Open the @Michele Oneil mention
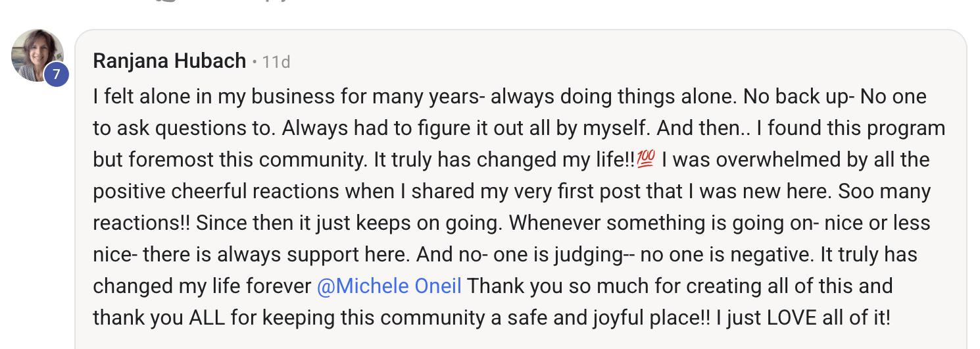The height and width of the screenshot is (349, 980). pyautogui.click(x=389, y=286)
